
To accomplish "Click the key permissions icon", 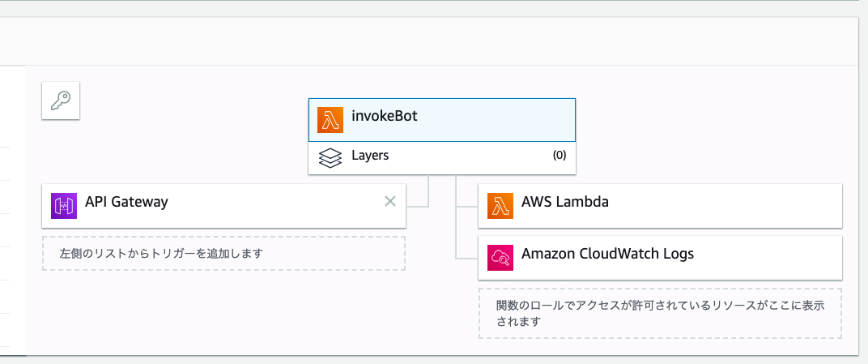I will pos(61,101).
